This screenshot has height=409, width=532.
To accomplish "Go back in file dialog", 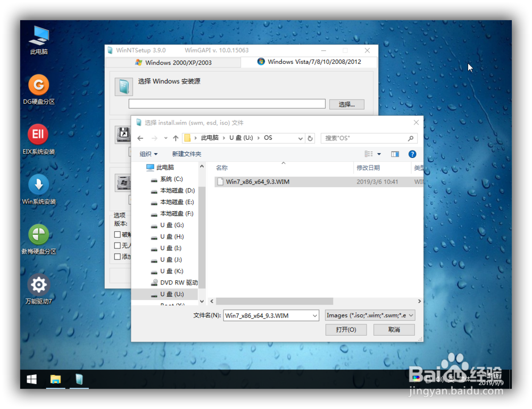I will click(x=140, y=138).
